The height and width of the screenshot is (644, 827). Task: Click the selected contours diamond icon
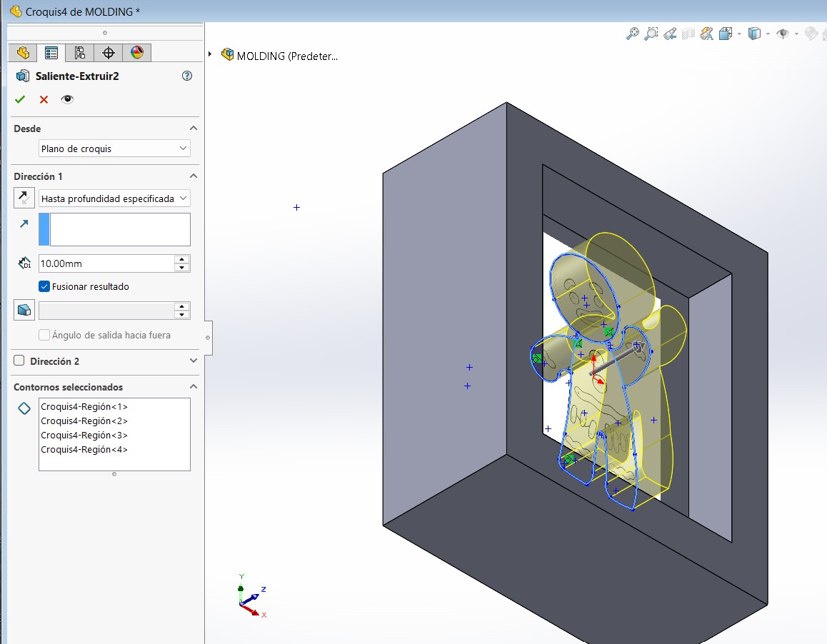24,408
